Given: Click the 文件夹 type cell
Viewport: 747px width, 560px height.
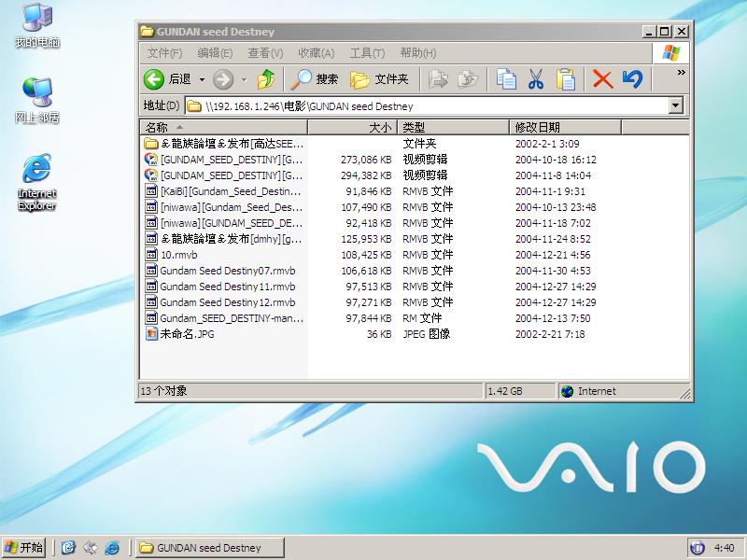Looking at the screenshot, I should pos(419,144).
